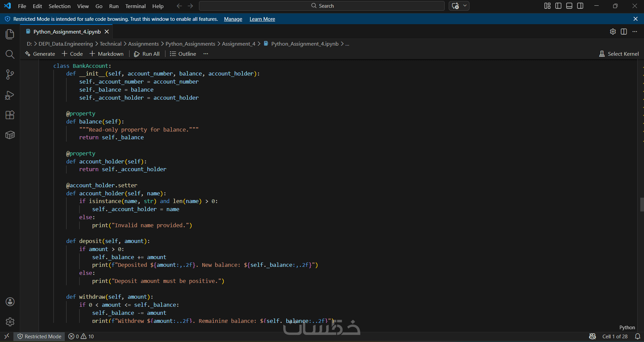
Task: Expand the Technical breadcrumb folder
Action: (110, 44)
